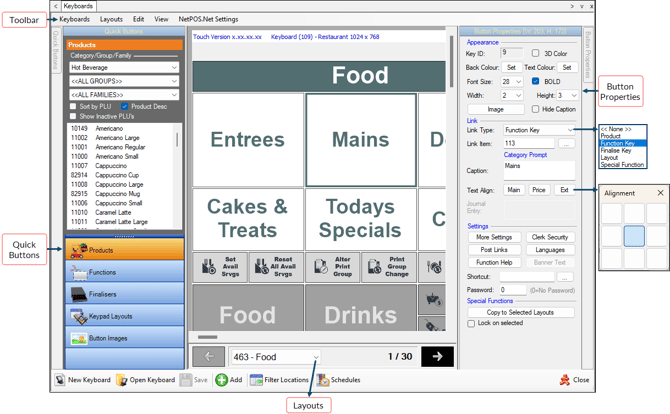Image resolution: width=670 pixels, height=414 pixels.
Task: Click the New Keyboard icon
Action: [60, 380]
